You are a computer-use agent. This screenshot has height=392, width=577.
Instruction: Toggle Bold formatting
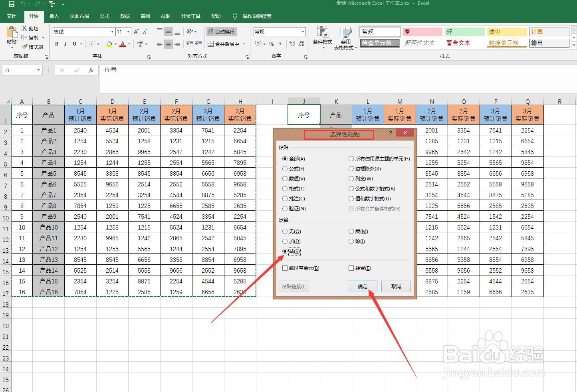coord(57,44)
